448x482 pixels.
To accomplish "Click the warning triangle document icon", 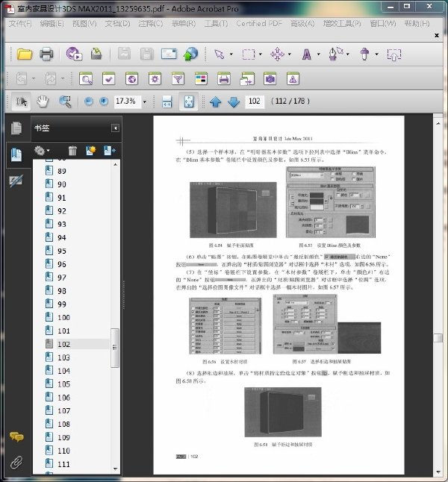I will coord(293,79).
